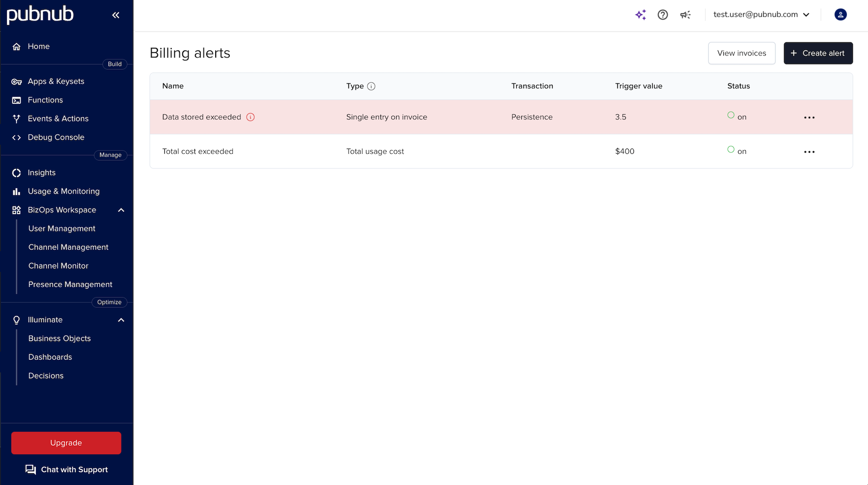
Task: Toggle off the Data stored exceeded alert
Action: click(731, 115)
